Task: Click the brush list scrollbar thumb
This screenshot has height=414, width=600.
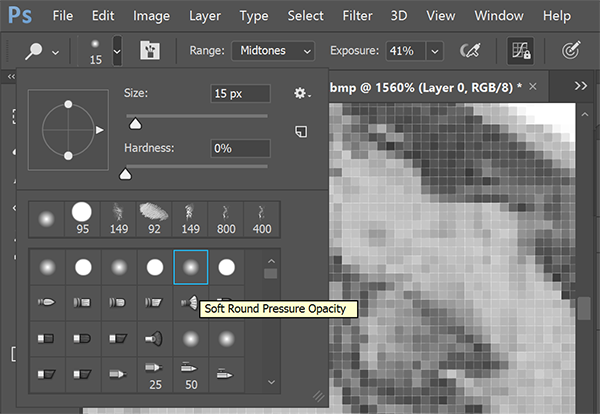Action: [271, 274]
